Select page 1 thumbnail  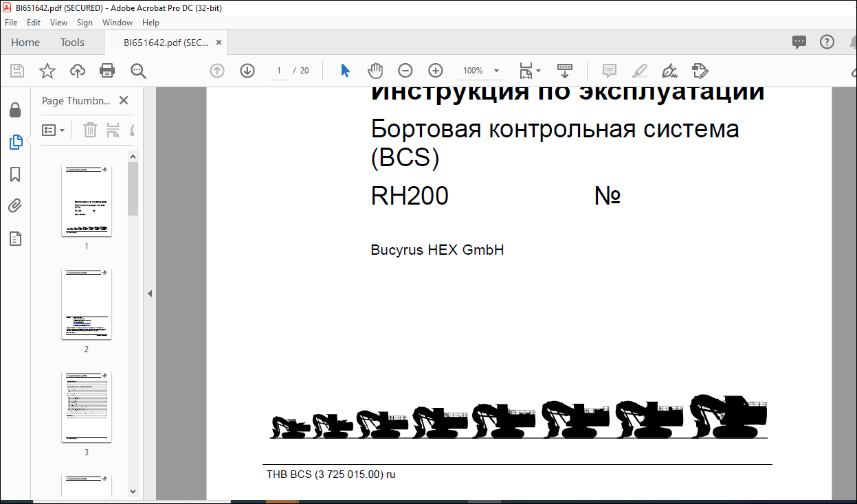pos(87,201)
